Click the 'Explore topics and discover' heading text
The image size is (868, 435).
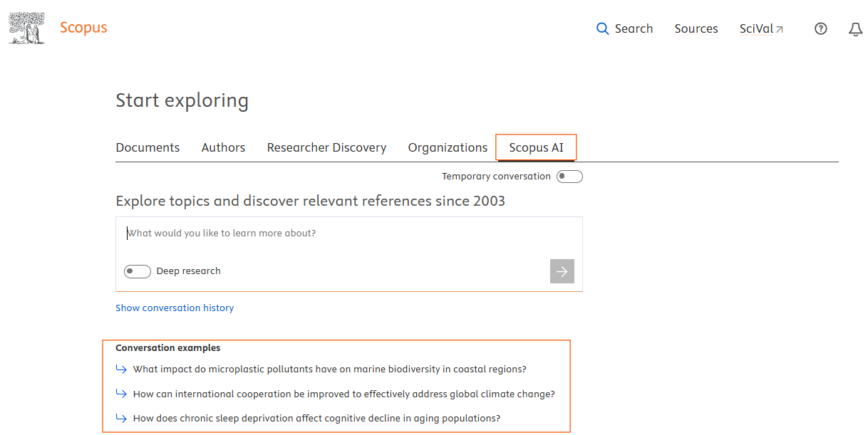pyautogui.click(x=311, y=201)
